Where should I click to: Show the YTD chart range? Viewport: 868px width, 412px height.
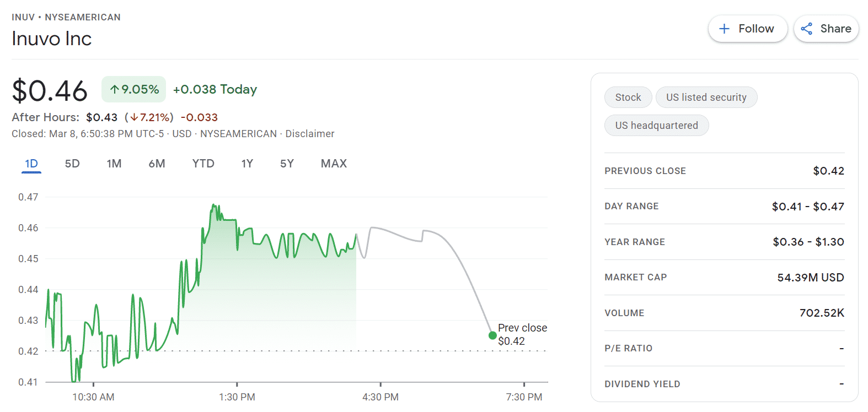(x=203, y=164)
